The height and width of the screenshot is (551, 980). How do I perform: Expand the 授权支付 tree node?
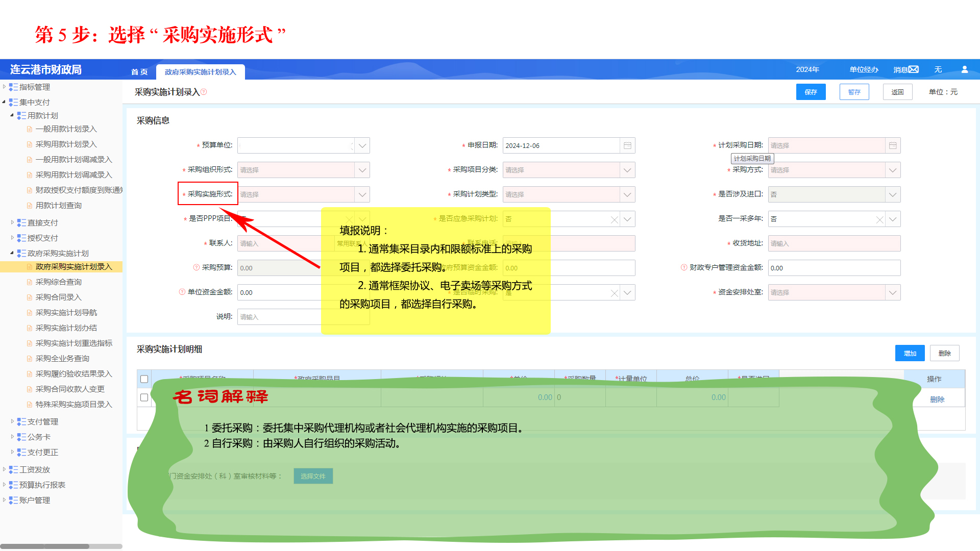click(12, 238)
